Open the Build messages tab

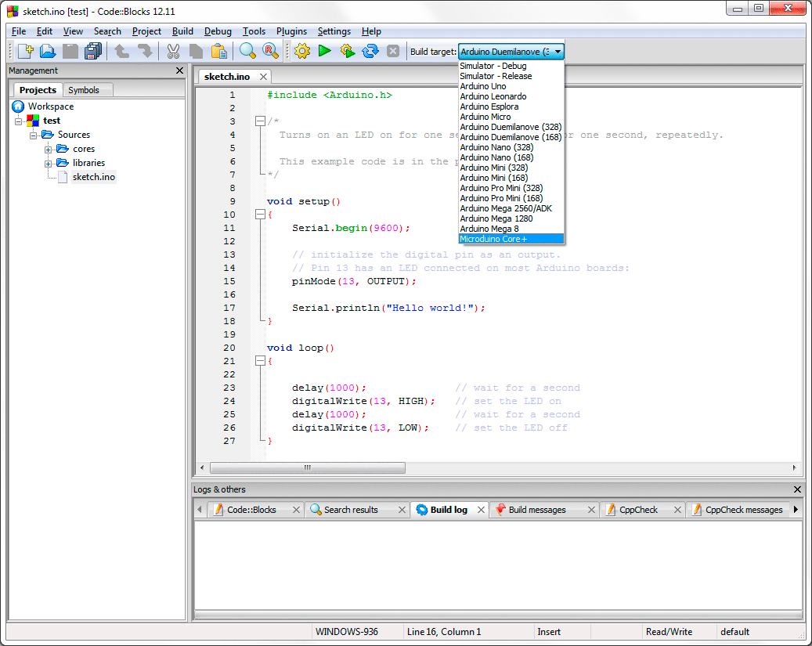pos(537,510)
